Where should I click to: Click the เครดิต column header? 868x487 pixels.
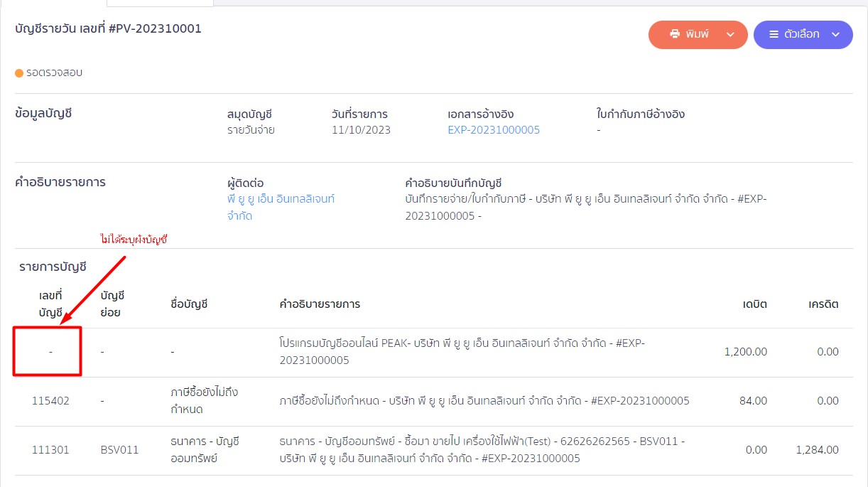(823, 304)
